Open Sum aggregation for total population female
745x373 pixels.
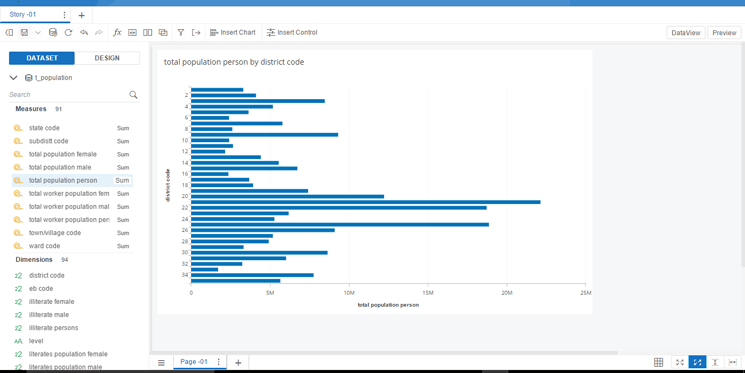point(123,154)
